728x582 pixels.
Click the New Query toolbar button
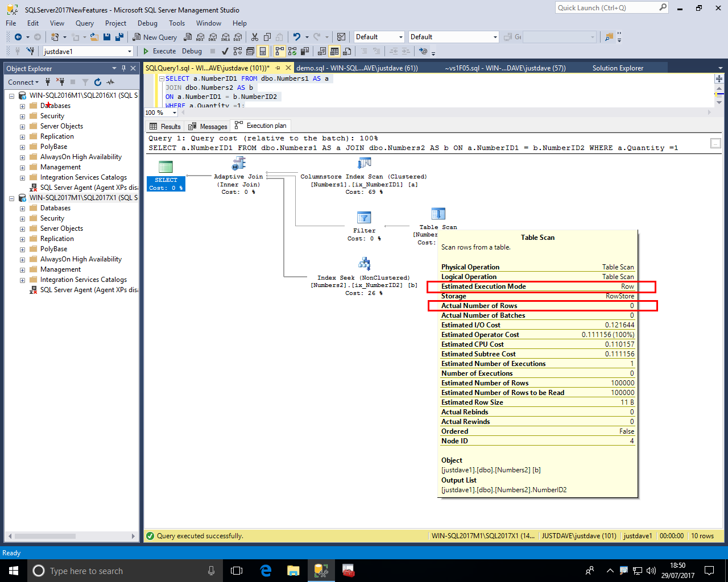click(x=155, y=37)
